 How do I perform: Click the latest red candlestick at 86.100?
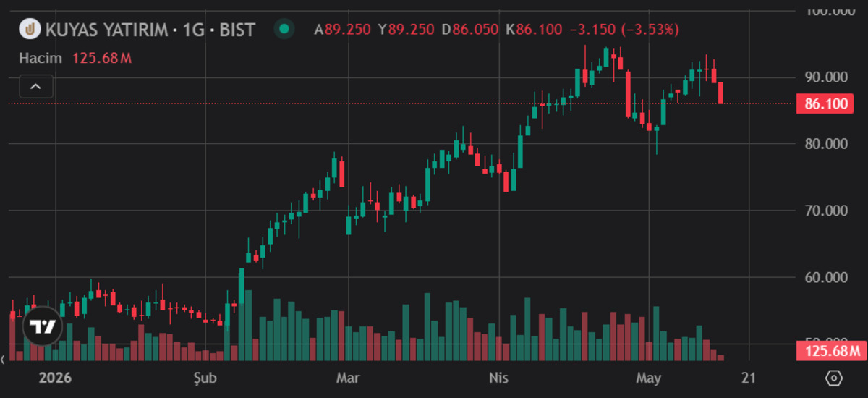click(x=720, y=93)
